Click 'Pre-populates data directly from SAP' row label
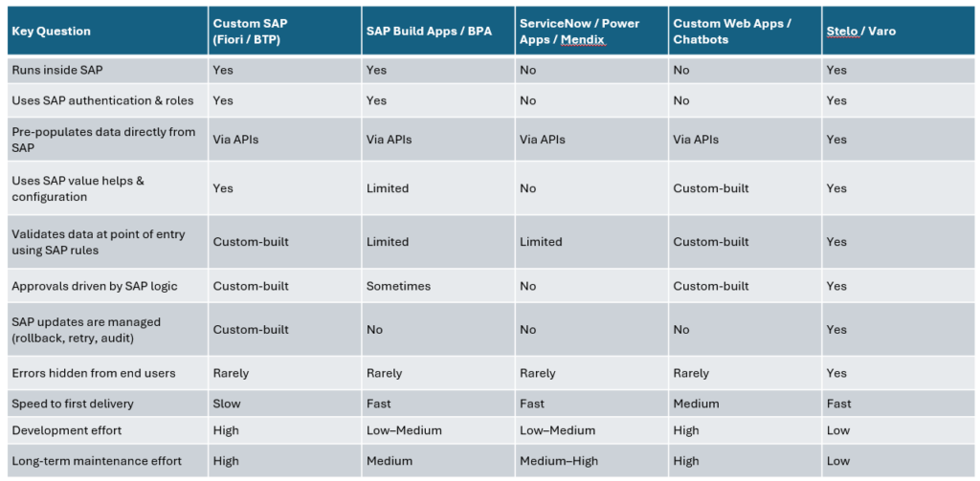This screenshot has width=980, height=481. [x=103, y=140]
